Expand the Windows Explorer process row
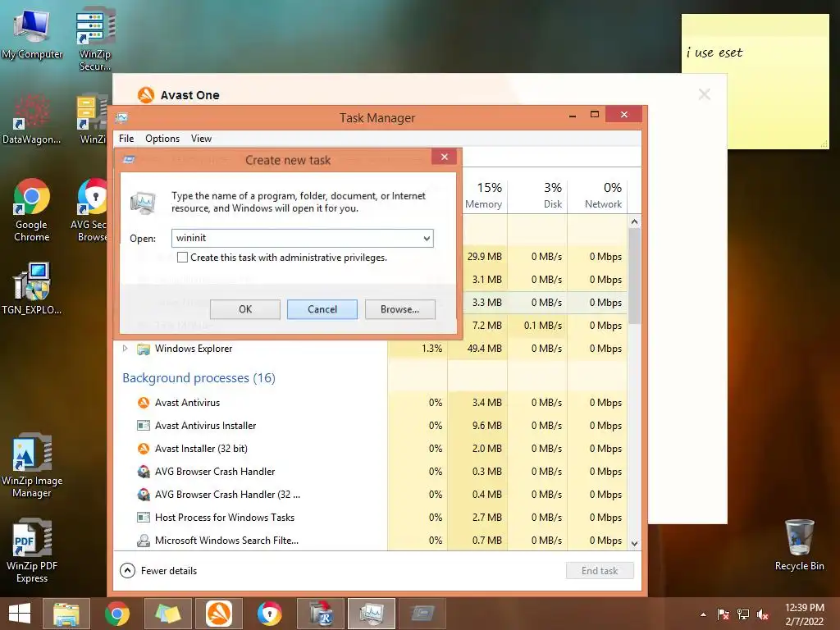Screen dimensions: 840x630 click(x=125, y=348)
